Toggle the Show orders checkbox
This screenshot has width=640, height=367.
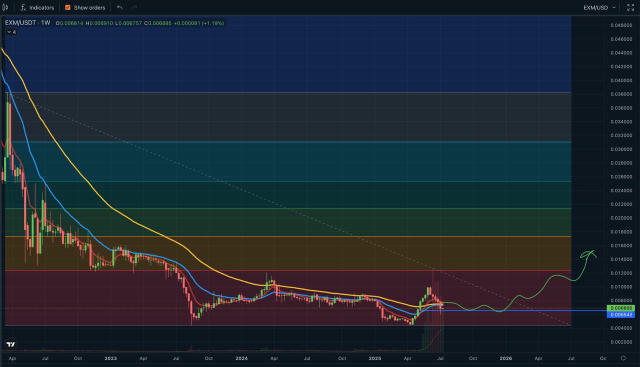(x=68, y=7)
